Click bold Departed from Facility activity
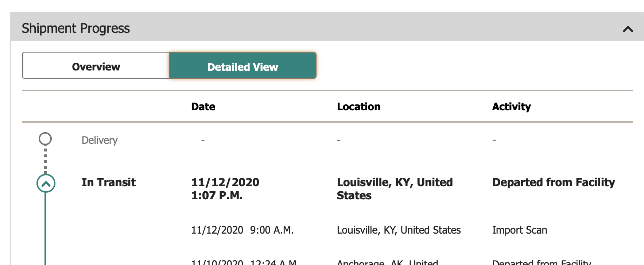The image size is (644, 265). click(x=553, y=182)
